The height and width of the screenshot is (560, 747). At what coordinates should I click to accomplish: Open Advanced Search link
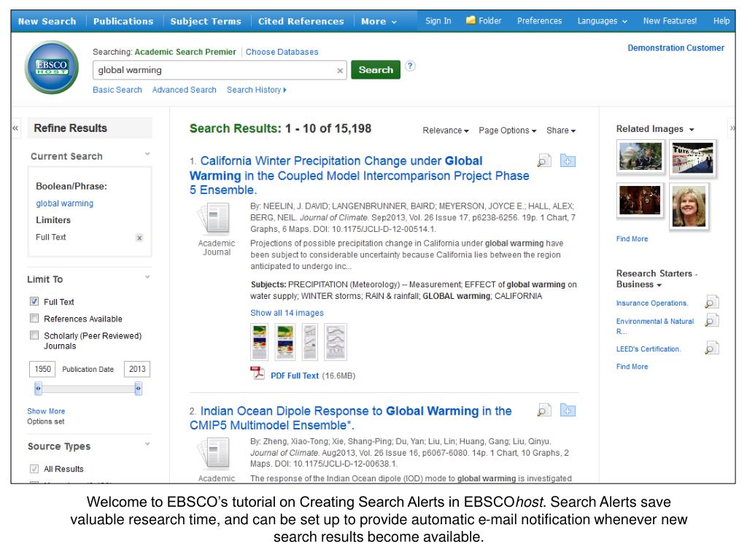(185, 90)
